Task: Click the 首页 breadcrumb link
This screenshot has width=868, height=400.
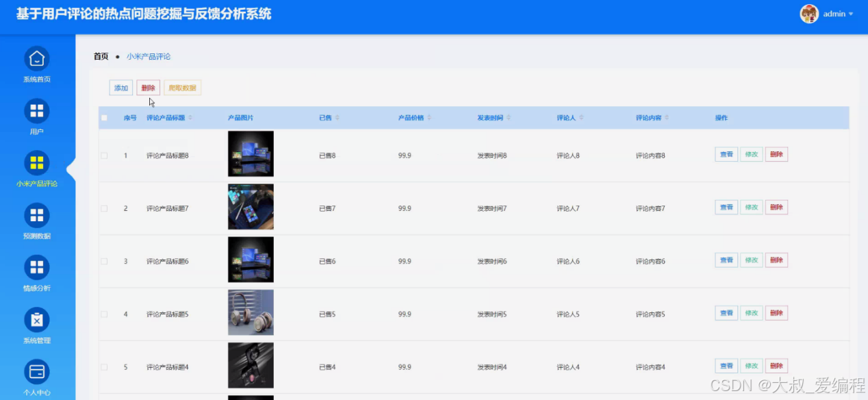Action: 101,56
